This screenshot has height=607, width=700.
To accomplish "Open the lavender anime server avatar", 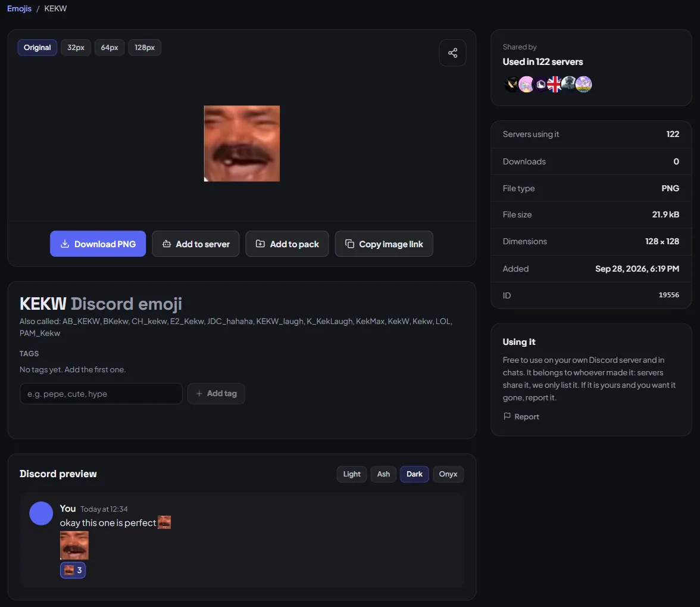I will click(x=583, y=84).
